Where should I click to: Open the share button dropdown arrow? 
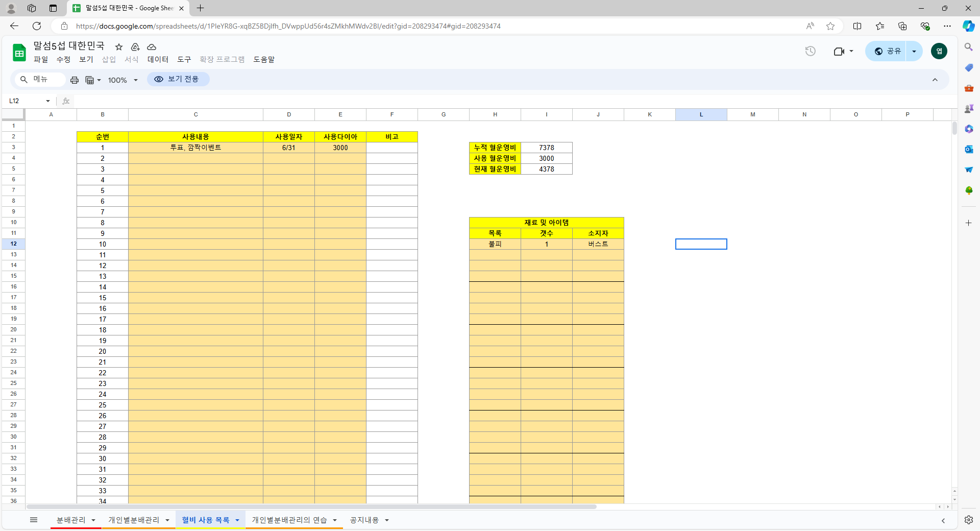pos(914,51)
